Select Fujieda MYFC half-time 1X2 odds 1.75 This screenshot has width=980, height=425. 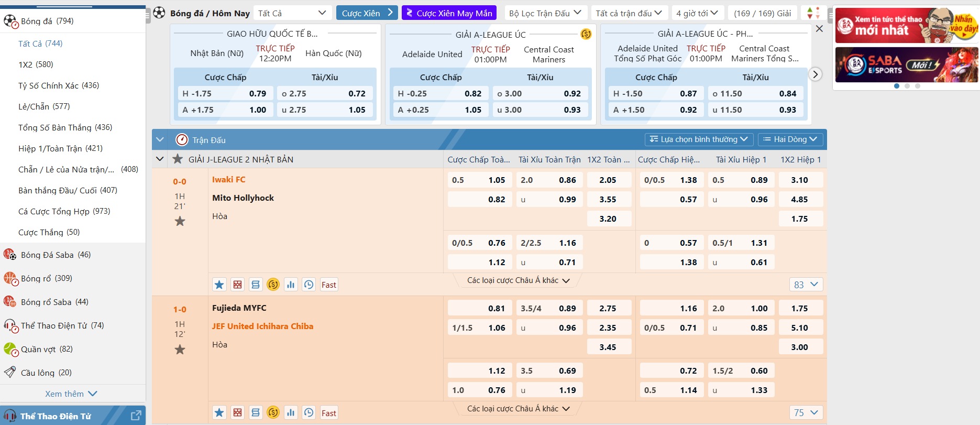800,308
